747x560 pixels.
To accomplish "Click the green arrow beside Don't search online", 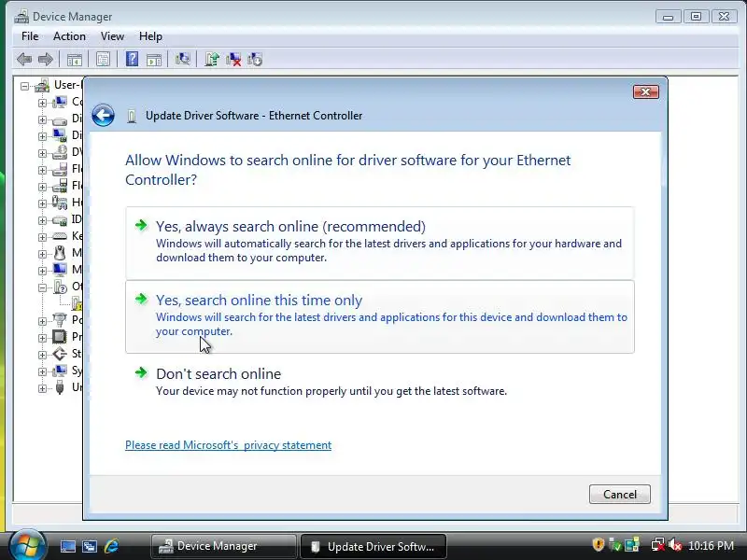I will click(141, 372).
